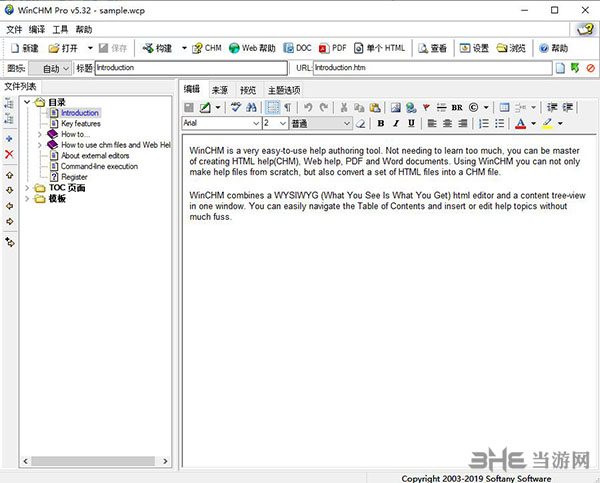Click the undo arrow icon

308,108
